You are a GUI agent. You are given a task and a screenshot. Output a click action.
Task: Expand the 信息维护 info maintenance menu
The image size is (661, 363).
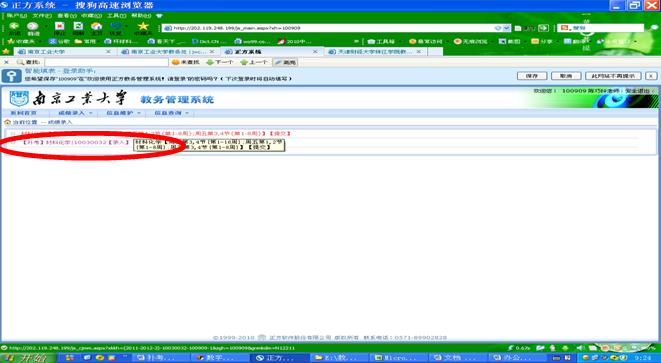point(123,113)
